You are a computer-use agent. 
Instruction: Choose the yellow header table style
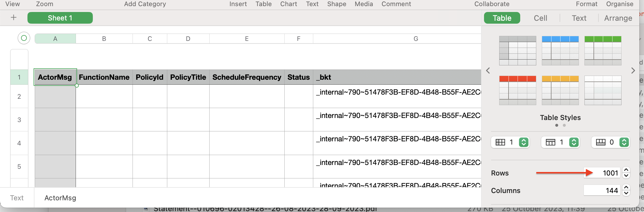pyautogui.click(x=560, y=90)
